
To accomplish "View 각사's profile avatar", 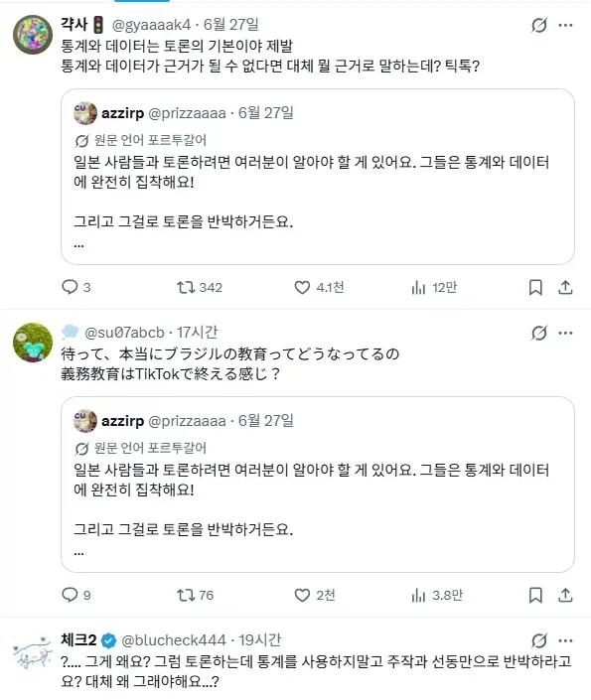I will coord(33,35).
